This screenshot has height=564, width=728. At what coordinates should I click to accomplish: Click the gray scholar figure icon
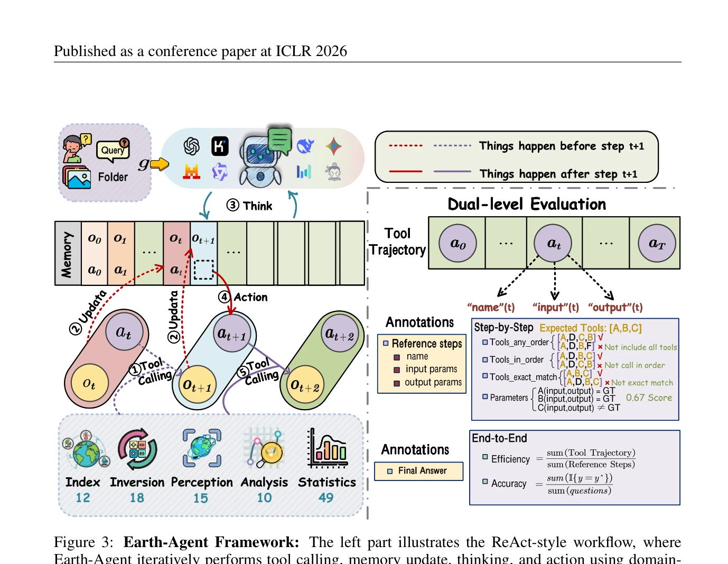(x=333, y=172)
